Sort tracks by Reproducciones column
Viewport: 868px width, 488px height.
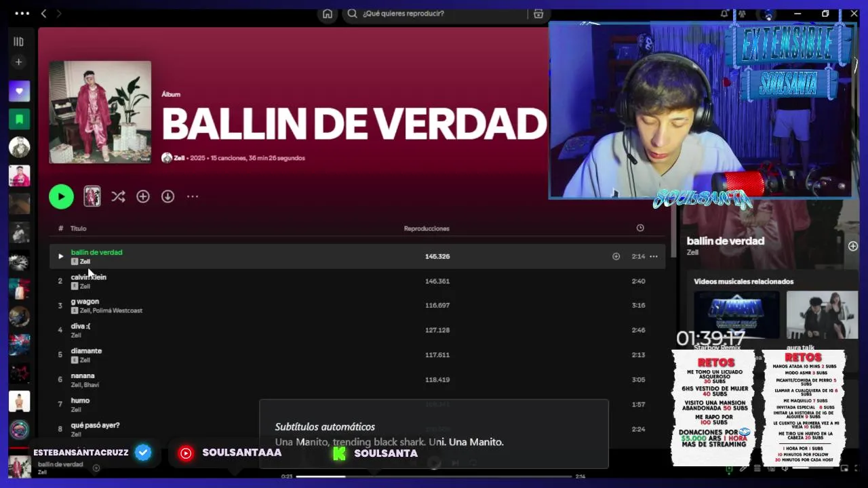point(427,228)
